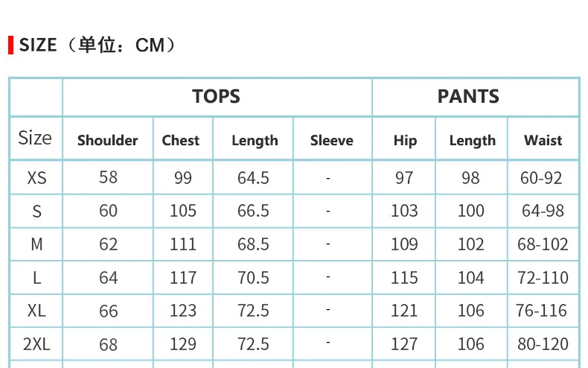
Task: Select the Shoulder column header
Action: coord(108,140)
